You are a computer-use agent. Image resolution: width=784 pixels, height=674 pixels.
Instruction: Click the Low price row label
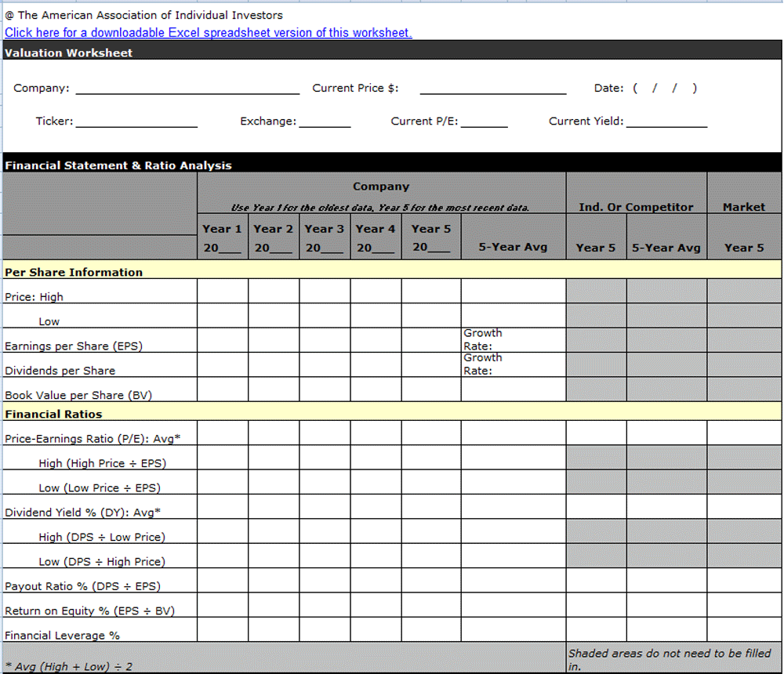pyautogui.click(x=49, y=321)
